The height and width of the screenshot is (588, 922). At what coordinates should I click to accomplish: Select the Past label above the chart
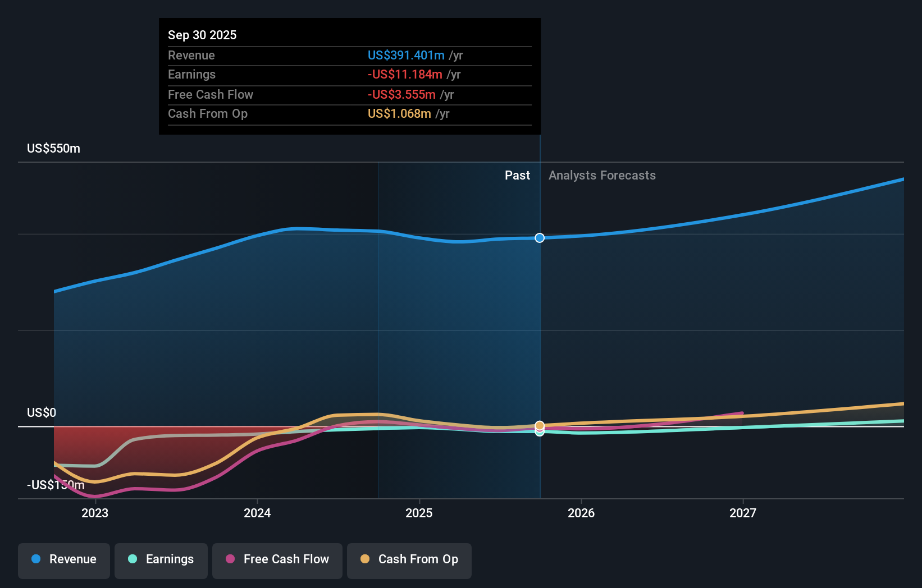coord(517,175)
